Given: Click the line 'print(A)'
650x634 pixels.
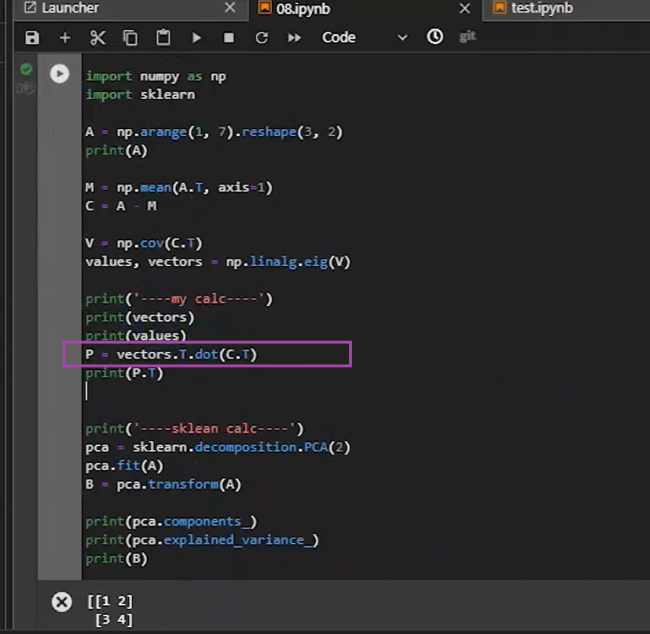Looking at the screenshot, I should [x=116, y=150].
